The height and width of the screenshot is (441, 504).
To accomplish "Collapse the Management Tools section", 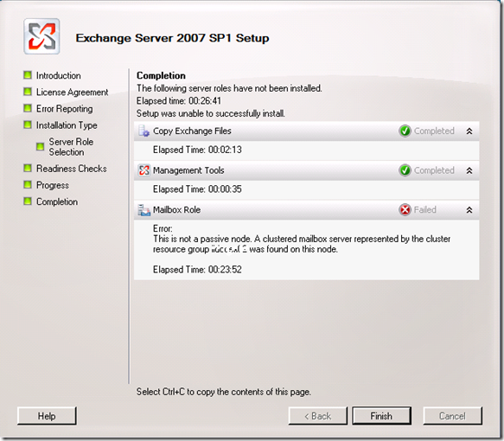I will [469, 170].
